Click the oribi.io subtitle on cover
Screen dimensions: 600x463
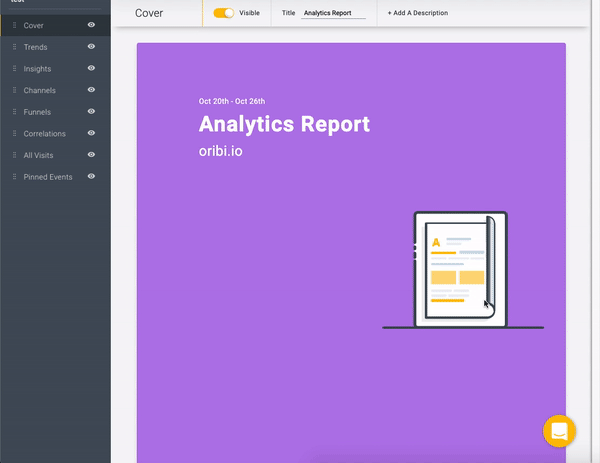pos(220,151)
